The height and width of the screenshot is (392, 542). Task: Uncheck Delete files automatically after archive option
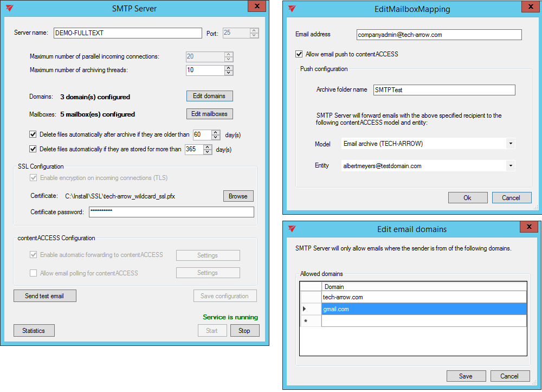point(33,134)
